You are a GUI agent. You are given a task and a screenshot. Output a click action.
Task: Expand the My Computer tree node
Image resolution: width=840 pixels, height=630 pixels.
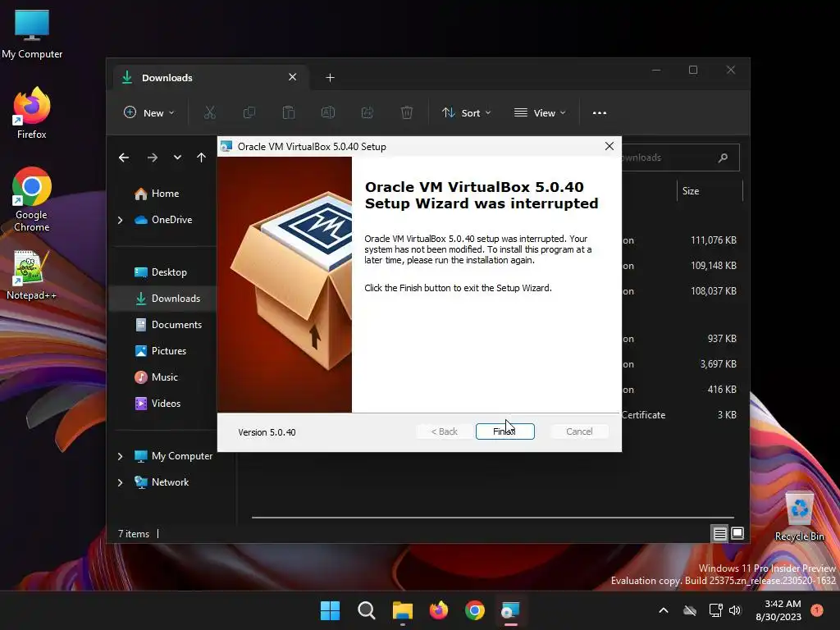coord(120,456)
